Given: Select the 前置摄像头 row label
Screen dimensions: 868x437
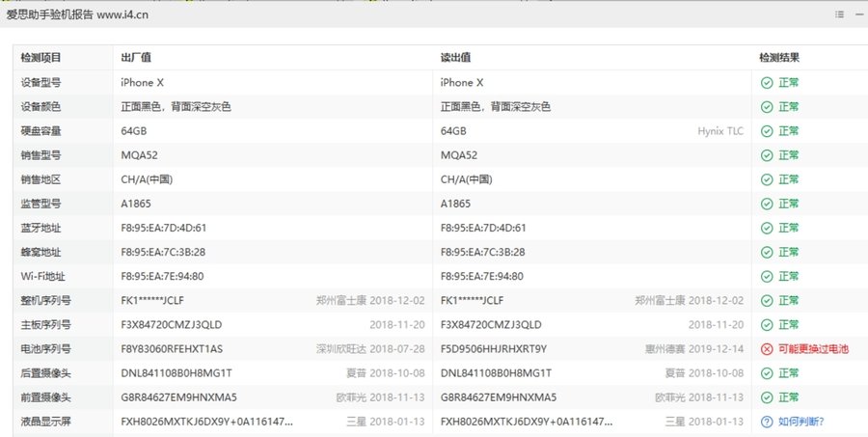Looking at the screenshot, I should [46, 397].
